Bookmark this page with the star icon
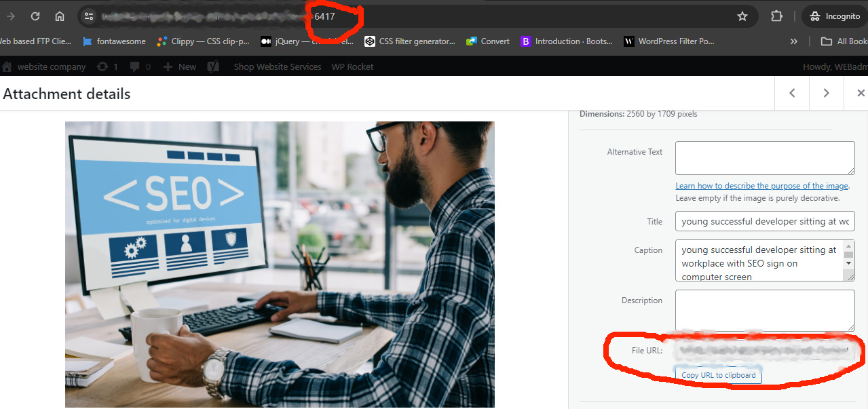The width and height of the screenshot is (868, 409). (x=742, y=16)
